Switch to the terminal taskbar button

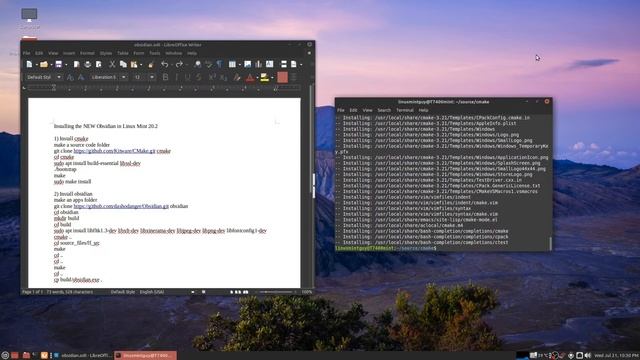145,356
